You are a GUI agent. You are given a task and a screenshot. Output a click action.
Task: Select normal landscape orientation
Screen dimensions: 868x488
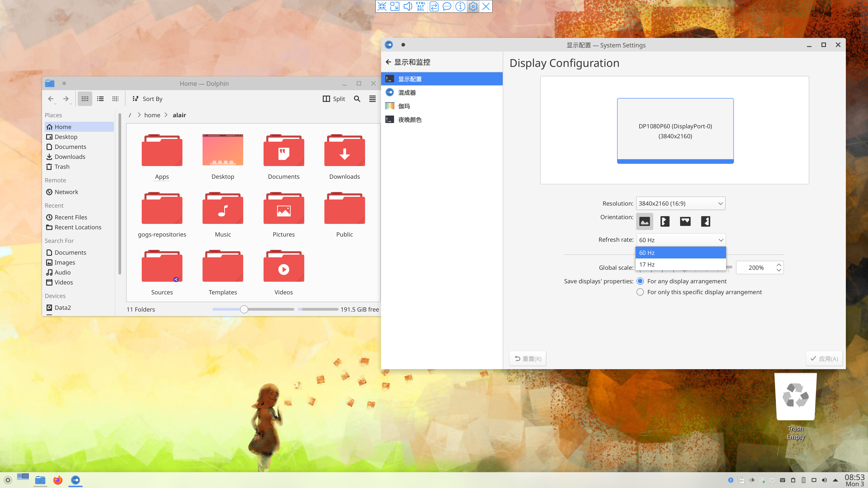(x=644, y=221)
